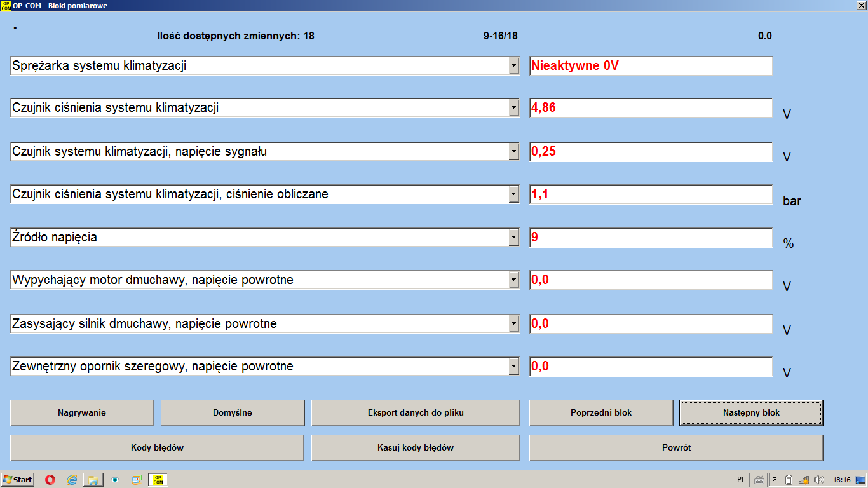
Task: Expand the Źródło napięcia dropdown
Action: tap(514, 238)
